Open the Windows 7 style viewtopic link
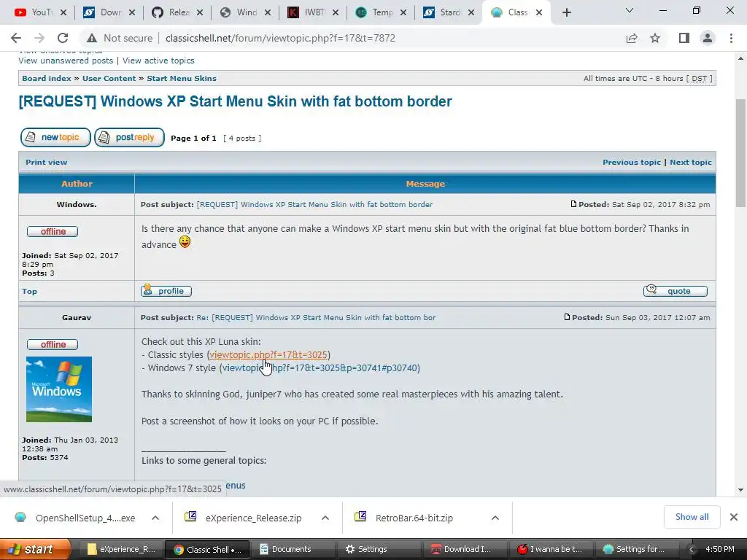 point(320,368)
